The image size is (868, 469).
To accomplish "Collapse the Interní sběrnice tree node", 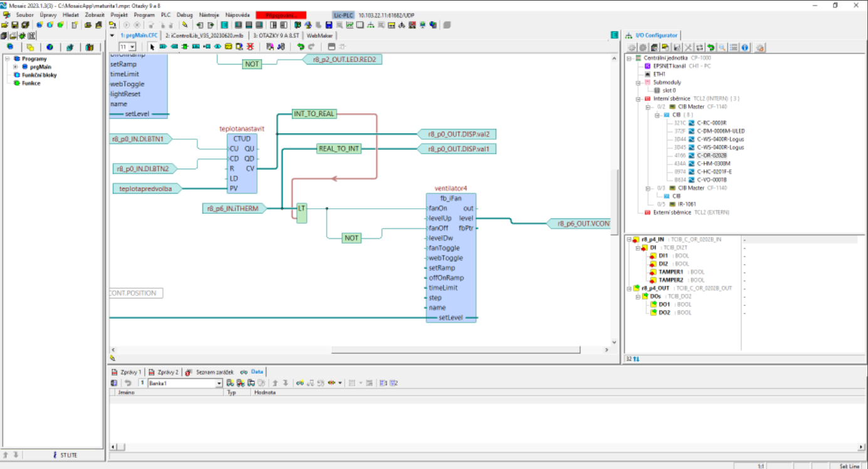I will coord(638,98).
